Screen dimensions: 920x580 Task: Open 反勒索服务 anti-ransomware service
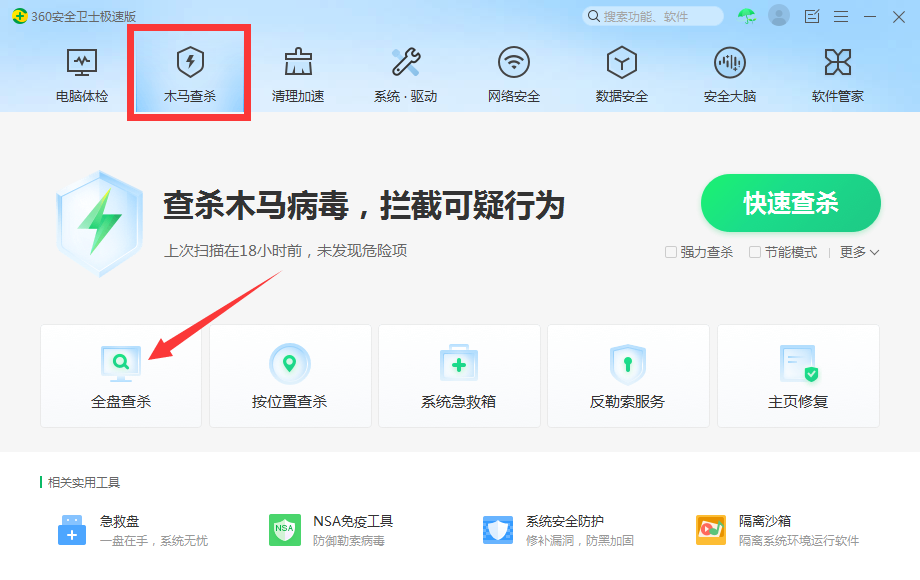point(628,376)
